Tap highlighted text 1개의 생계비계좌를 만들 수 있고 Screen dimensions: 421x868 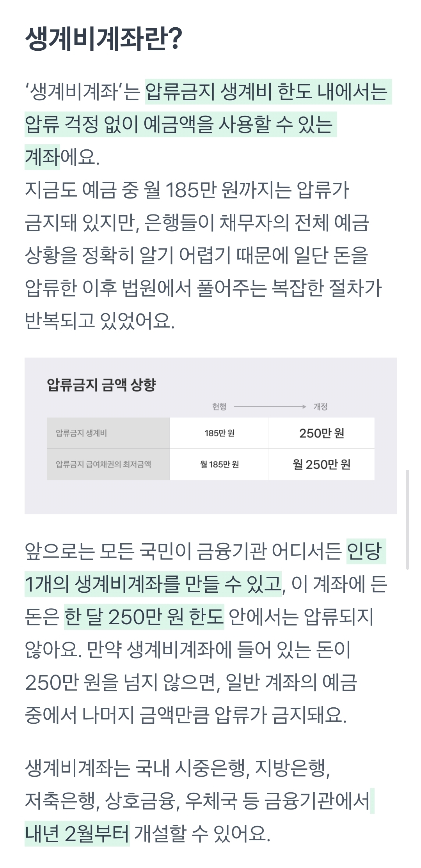click(152, 584)
